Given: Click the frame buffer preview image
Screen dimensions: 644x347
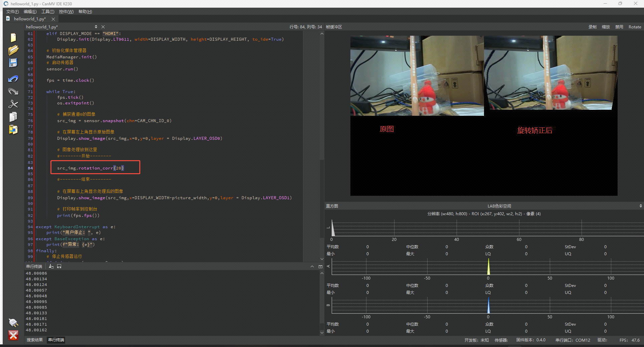Looking at the screenshot, I should pyautogui.click(x=484, y=115).
